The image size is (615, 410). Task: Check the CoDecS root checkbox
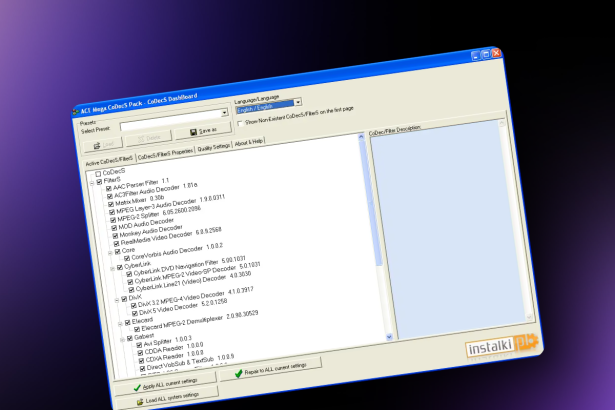pyautogui.click(x=98, y=173)
